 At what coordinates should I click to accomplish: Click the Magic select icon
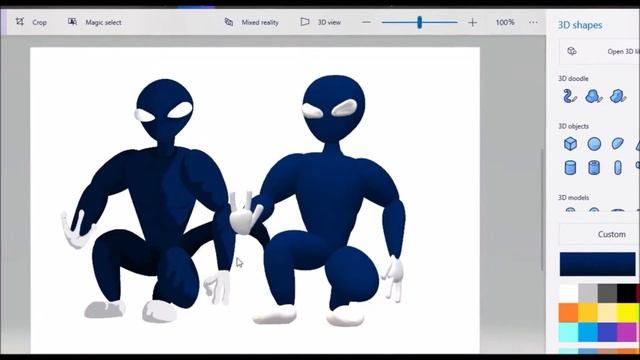pyautogui.click(x=72, y=22)
